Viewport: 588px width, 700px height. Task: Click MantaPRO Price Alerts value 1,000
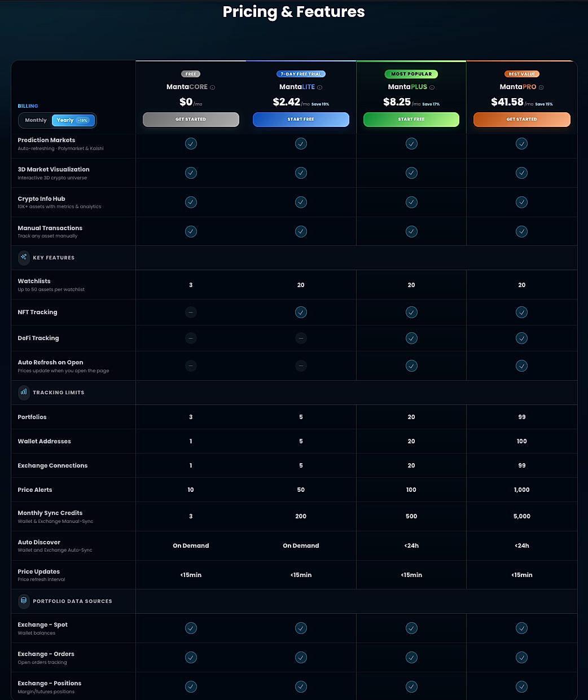coord(522,490)
